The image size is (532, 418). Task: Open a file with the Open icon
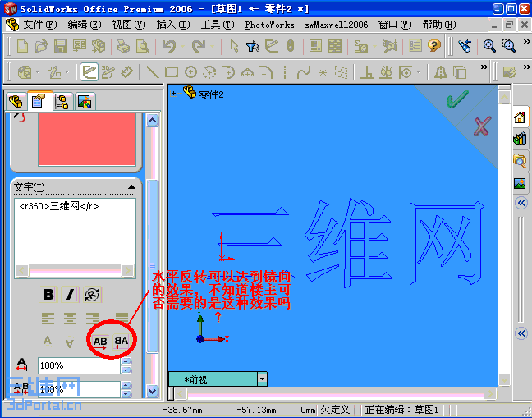41,46
